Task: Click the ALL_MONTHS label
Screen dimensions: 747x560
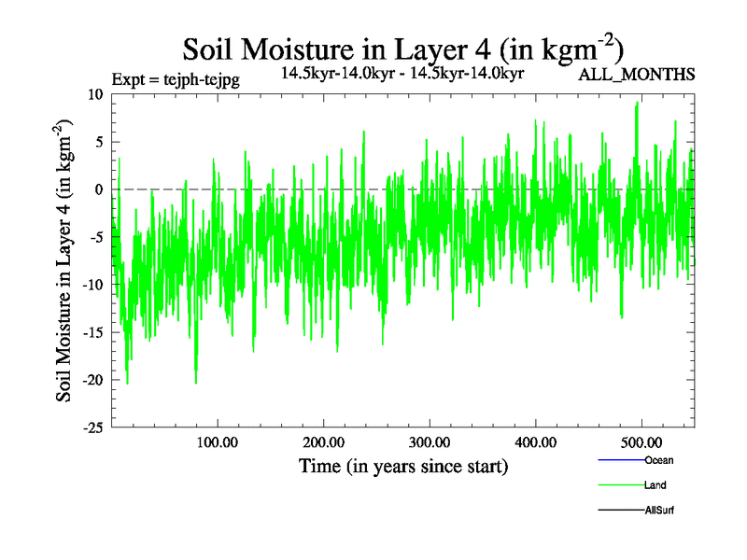Action: click(638, 75)
